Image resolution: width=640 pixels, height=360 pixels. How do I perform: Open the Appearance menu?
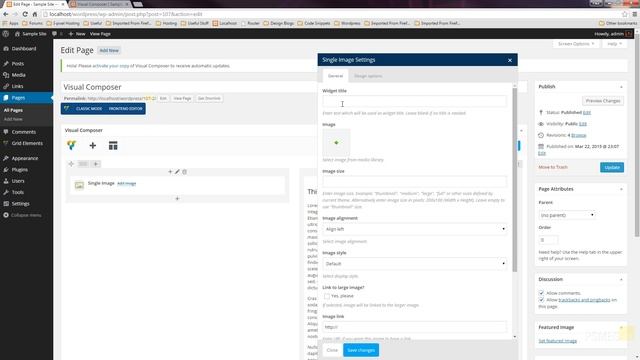[x=24, y=158]
